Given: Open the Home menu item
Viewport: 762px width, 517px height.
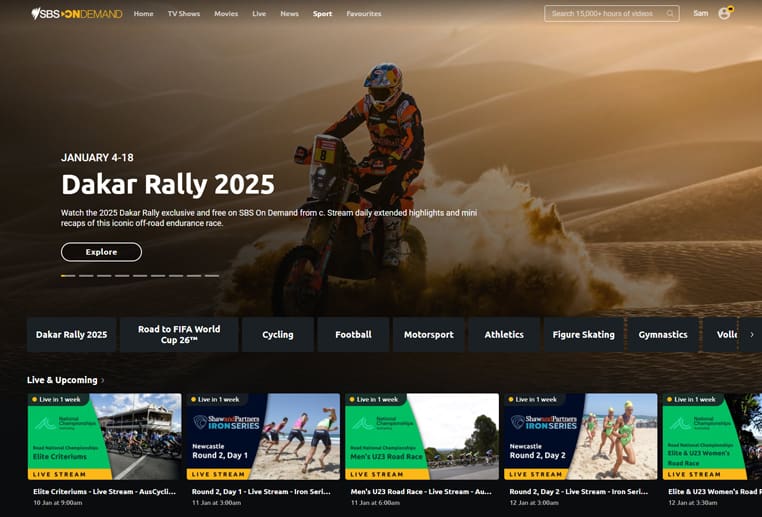Looking at the screenshot, I should pyautogui.click(x=143, y=14).
